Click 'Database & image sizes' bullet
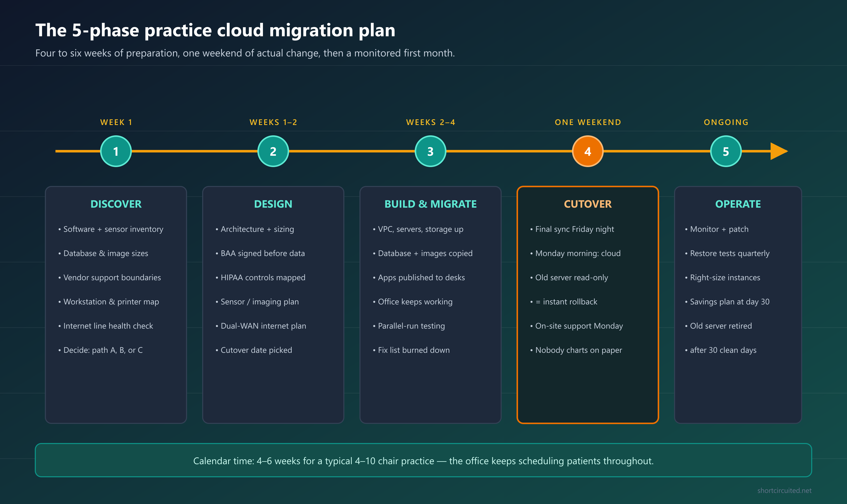 103,253
